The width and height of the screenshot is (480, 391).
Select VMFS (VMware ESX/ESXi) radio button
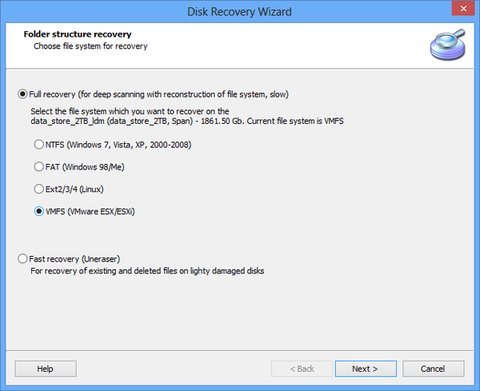tap(39, 211)
